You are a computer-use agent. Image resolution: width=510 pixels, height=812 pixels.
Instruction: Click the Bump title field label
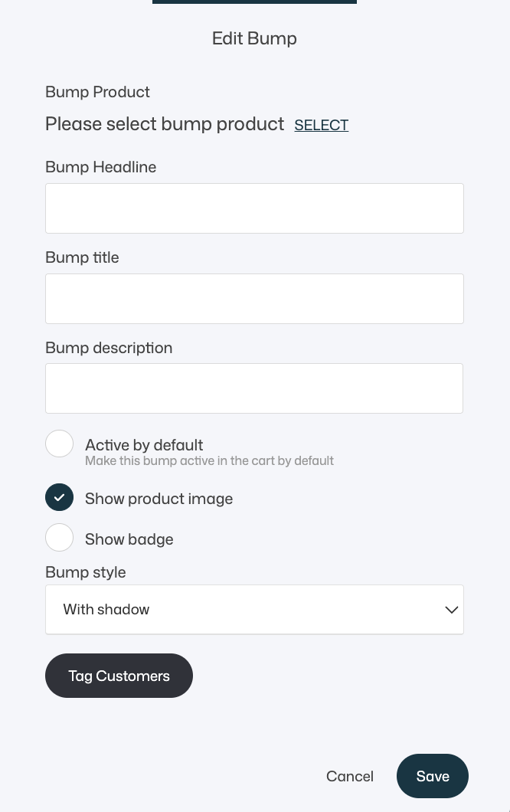click(83, 257)
